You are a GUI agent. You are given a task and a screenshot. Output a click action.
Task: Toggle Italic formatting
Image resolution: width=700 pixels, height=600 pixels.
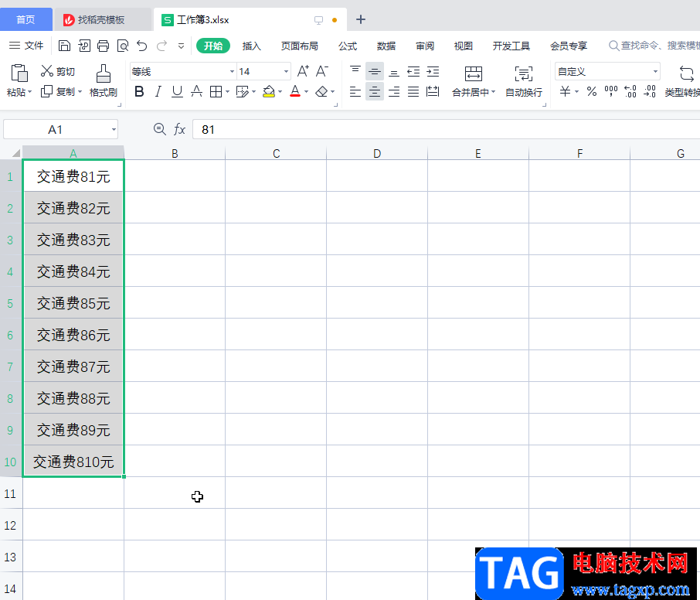tap(158, 91)
